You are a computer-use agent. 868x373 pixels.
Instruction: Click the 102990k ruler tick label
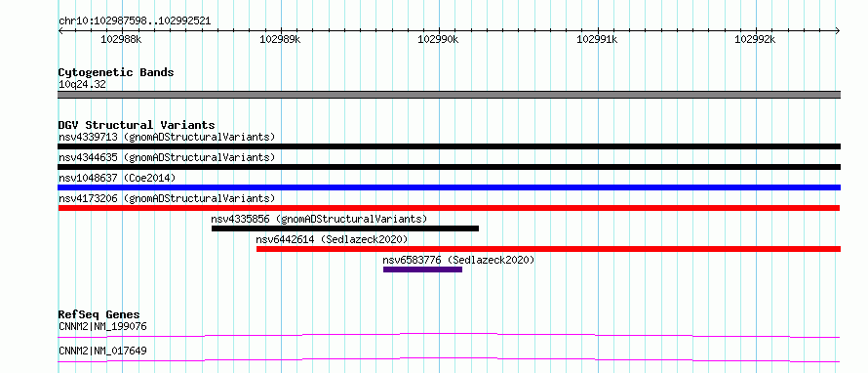click(x=439, y=39)
